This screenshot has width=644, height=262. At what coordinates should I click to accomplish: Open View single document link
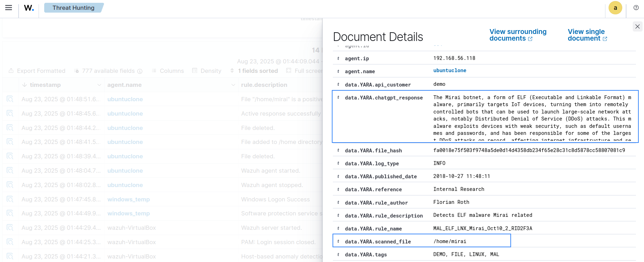point(587,35)
